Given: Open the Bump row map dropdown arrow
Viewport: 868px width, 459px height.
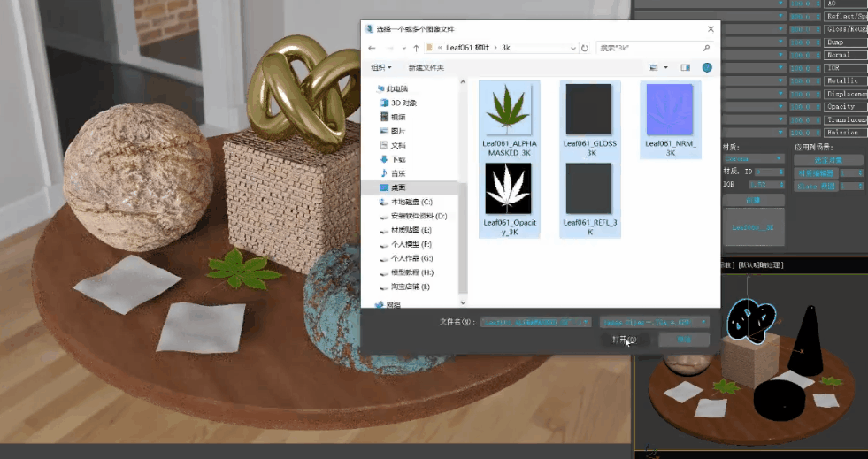Looking at the screenshot, I should pos(781,42).
